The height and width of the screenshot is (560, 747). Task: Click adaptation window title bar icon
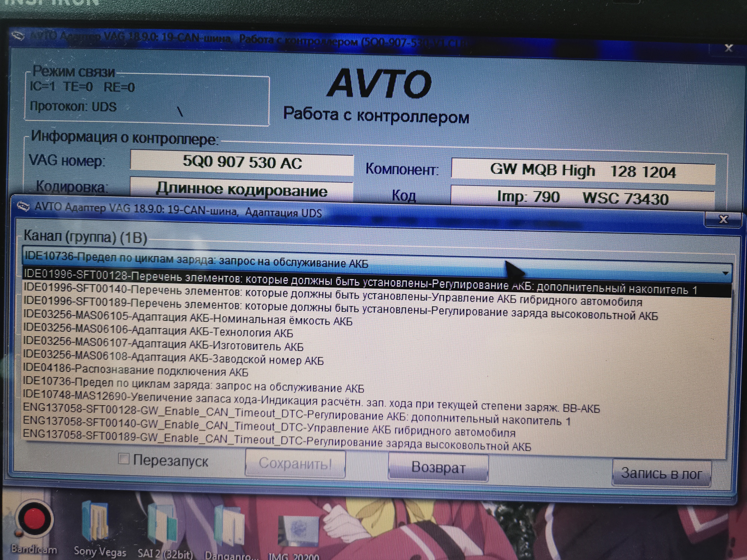23,206
